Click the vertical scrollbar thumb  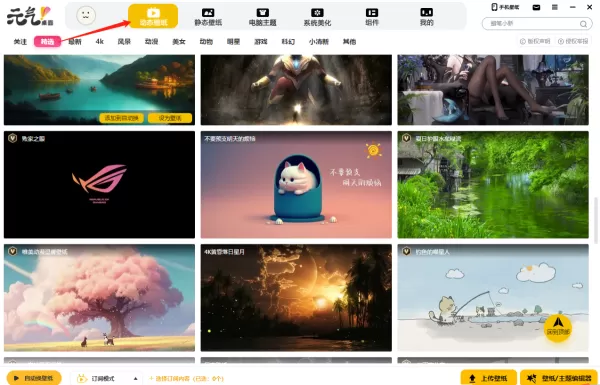tap(596, 220)
